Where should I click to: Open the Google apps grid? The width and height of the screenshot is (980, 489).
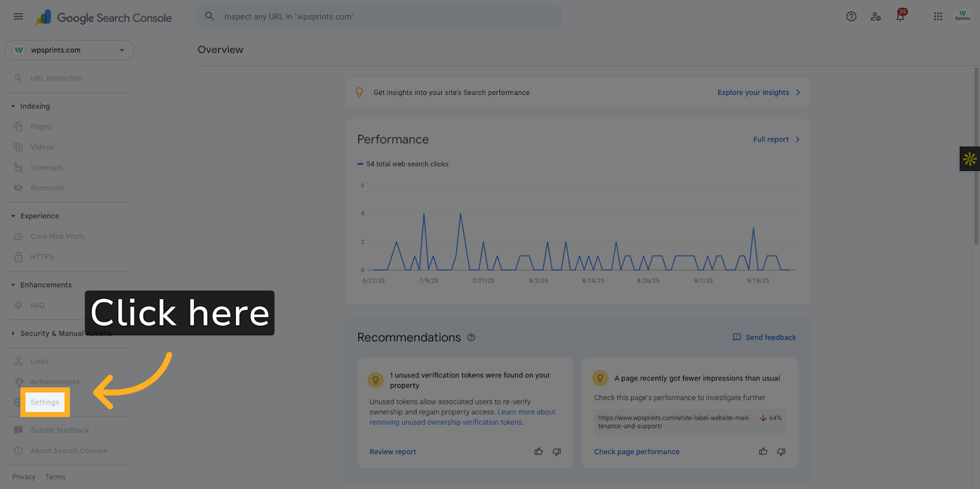coord(938,17)
